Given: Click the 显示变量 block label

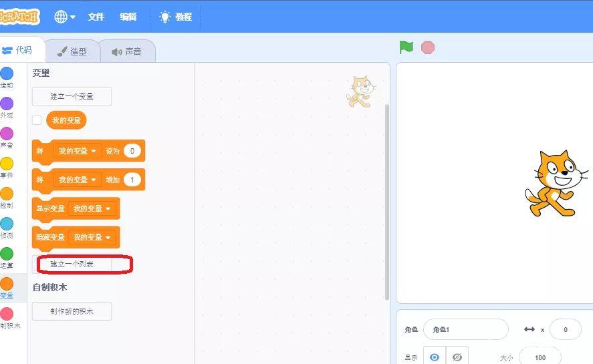Looking at the screenshot, I should tap(50, 208).
